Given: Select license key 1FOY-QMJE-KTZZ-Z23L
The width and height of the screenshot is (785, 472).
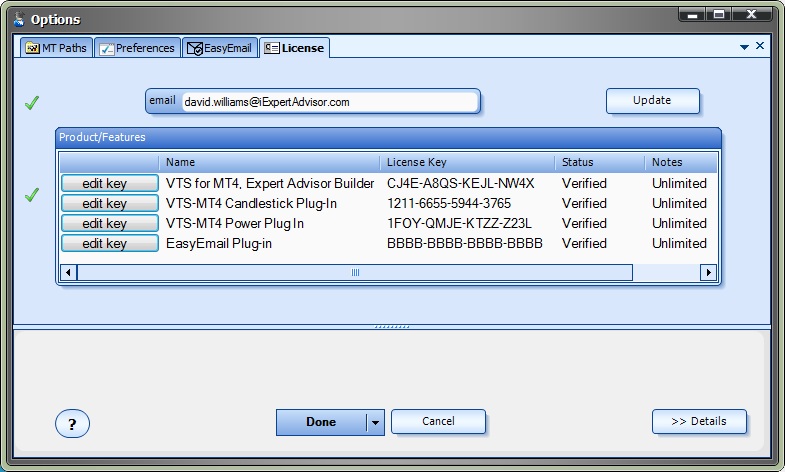Looking at the screenshot, I should click(x=459, y=223).
